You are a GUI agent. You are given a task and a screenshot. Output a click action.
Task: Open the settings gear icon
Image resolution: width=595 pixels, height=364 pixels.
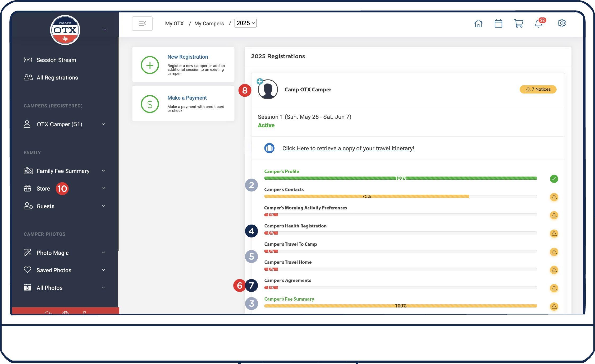tap(561, 23)
